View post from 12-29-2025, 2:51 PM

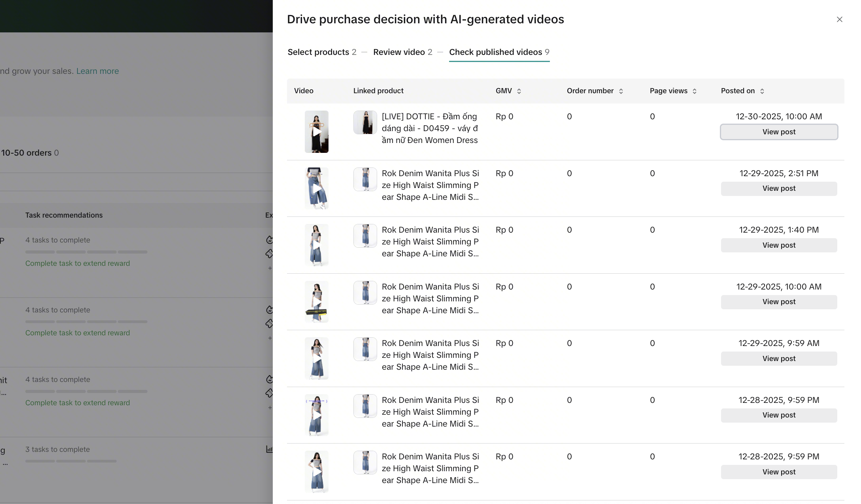coord(778,188)
